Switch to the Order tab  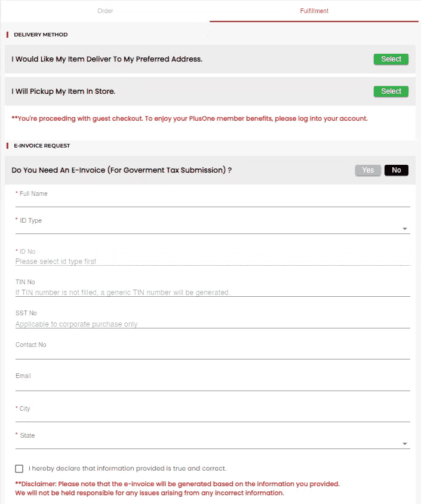105,11
